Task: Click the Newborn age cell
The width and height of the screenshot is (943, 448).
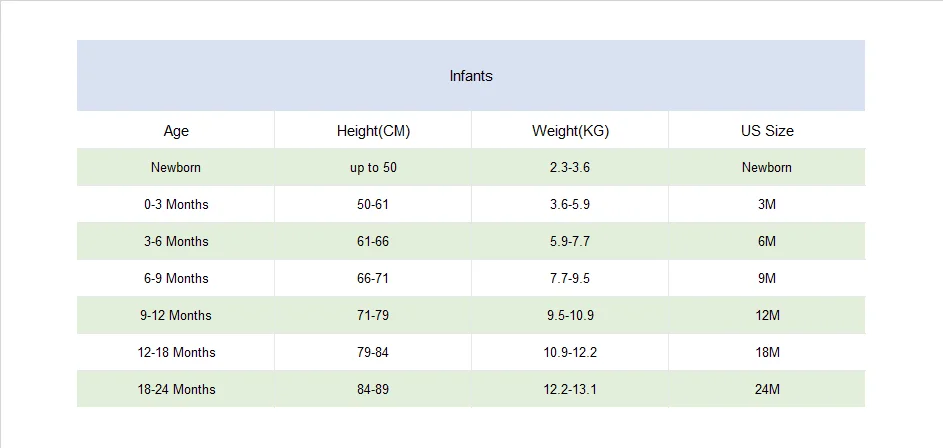Action: click(x=176, y=167)
